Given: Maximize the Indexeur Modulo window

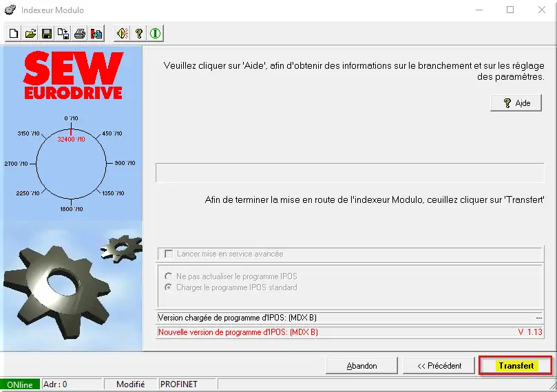Looking at the screenshot, I should click(510, 10).
